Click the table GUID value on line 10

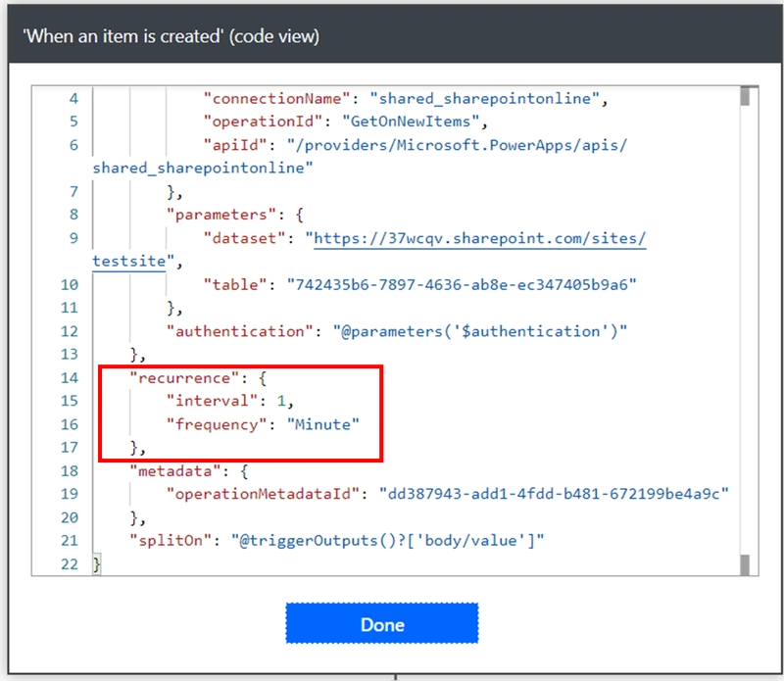click(x=462, y=284)
